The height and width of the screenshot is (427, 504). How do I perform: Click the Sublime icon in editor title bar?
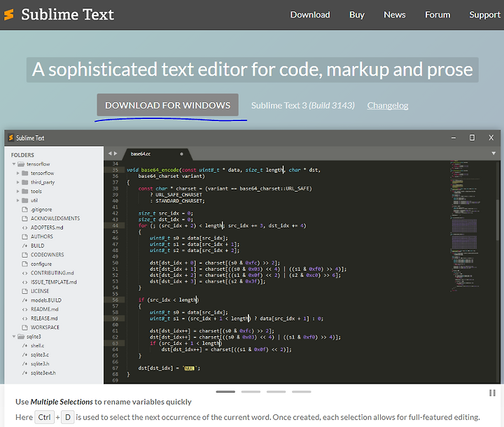click(x=11, y=138)
